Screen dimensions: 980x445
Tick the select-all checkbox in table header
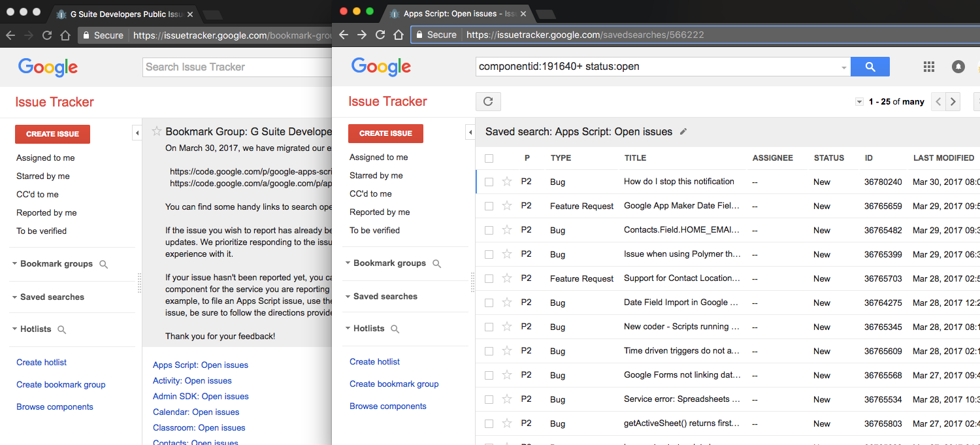489,158
